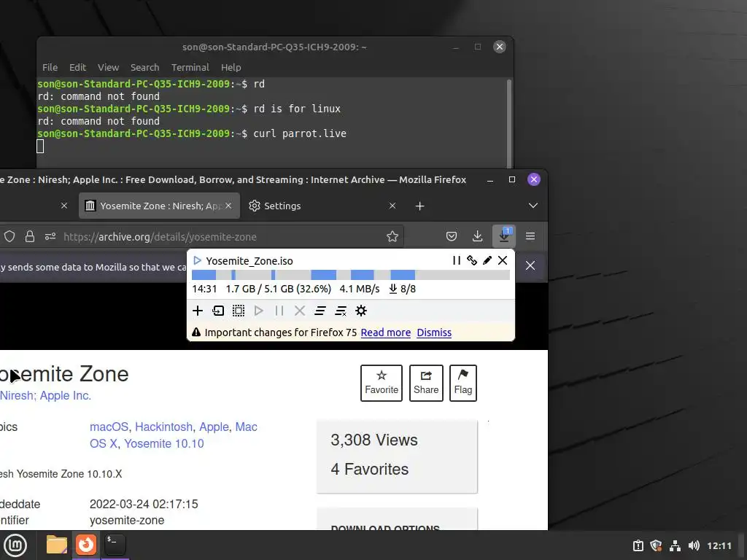This screenshot has height=560, width=747.
Task: Close the Mozilla data notification bar
Action: [x=530, y=265]
